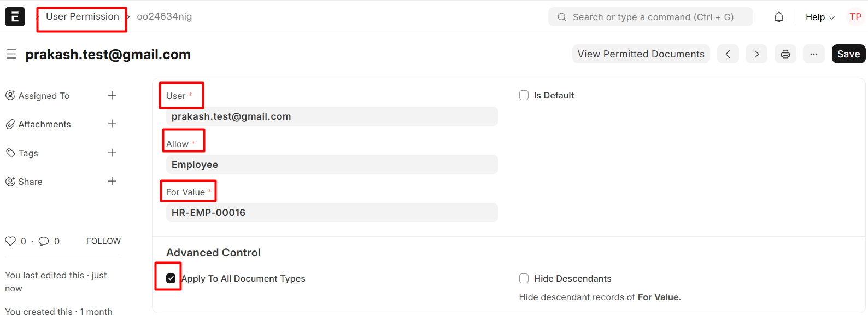Open the For Value field HR-EMP-00016
The width and height of the screenshot is (868, 321).
(332, 213)
